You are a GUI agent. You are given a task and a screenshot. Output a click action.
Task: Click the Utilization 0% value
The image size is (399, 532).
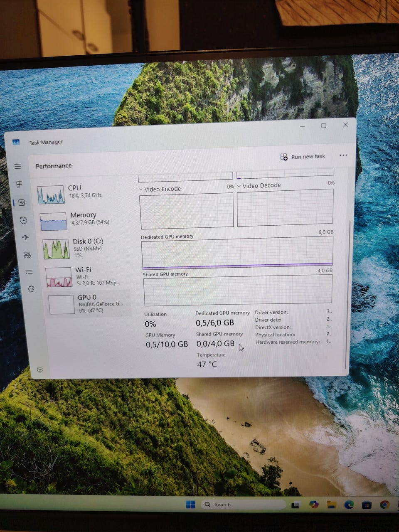tap(150, 324)
